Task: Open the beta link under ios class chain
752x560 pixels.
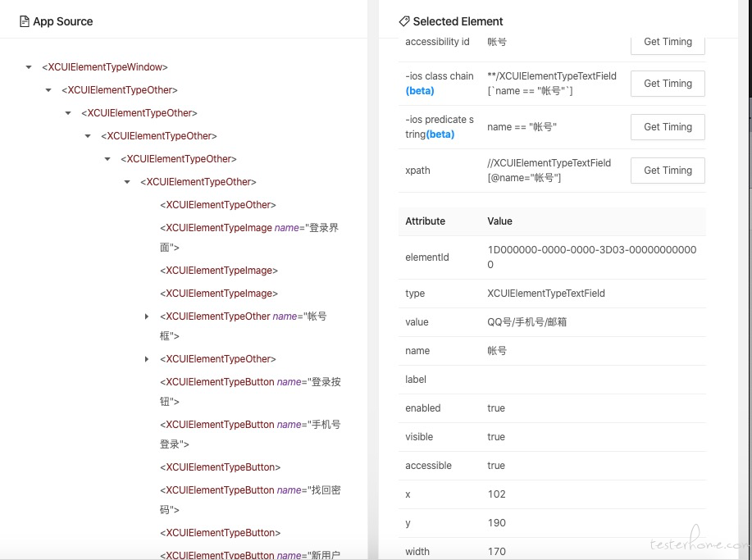Action: (x=420, y=91)
